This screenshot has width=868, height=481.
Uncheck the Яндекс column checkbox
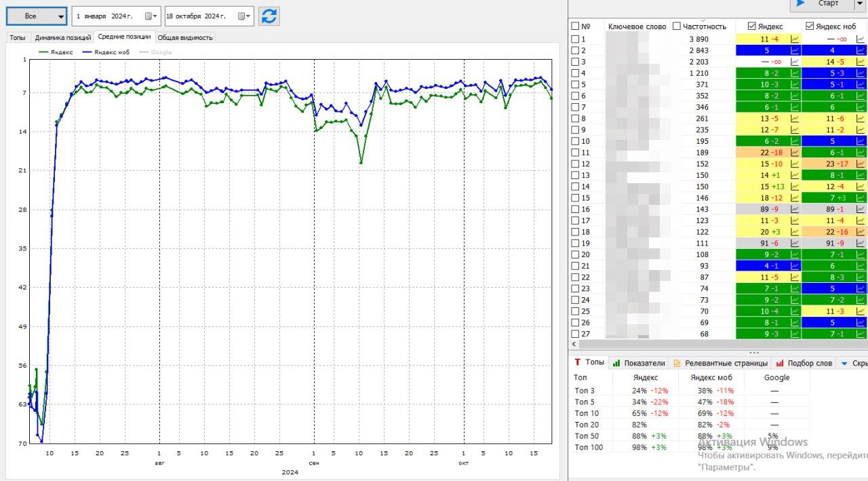pyautogui.click(x=751, y=26)
